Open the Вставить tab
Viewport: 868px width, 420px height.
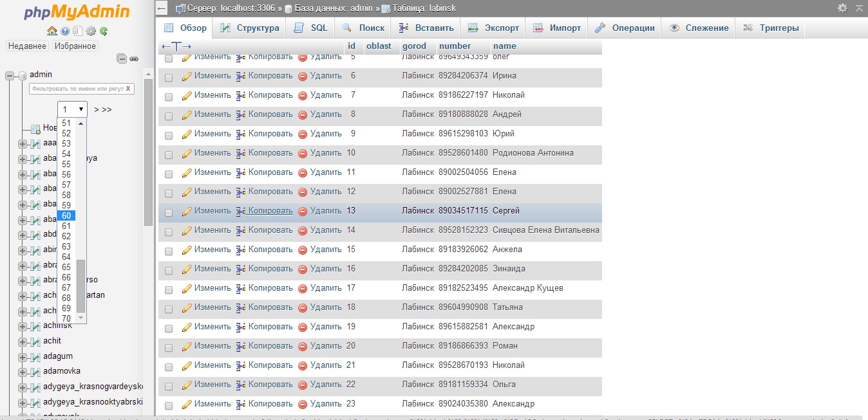click(426, 28)
